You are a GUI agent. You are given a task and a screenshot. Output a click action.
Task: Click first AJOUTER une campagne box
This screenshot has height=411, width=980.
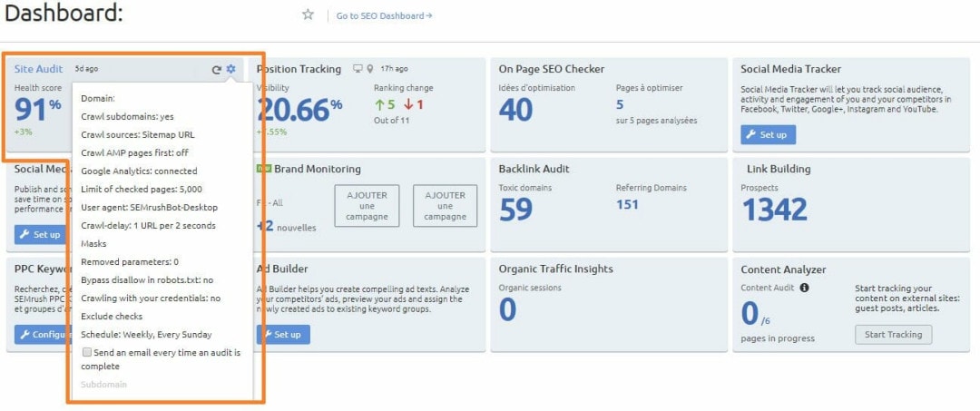coord(367,206)
